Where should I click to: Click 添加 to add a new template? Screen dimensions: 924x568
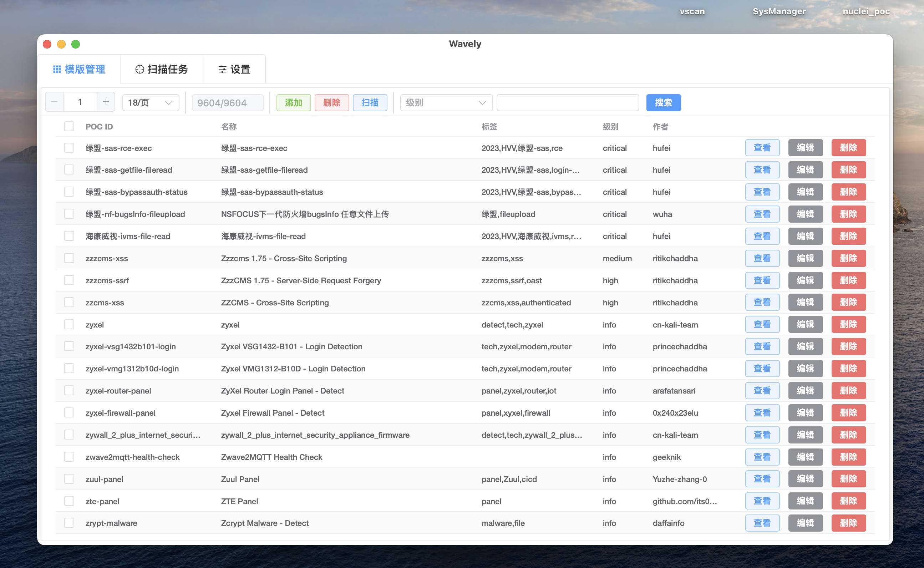294,102
